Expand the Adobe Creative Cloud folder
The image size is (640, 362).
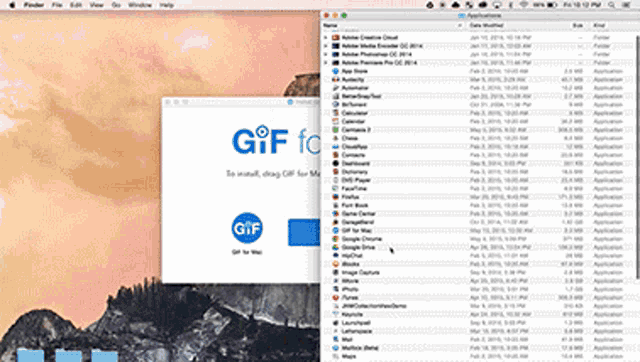326,38
